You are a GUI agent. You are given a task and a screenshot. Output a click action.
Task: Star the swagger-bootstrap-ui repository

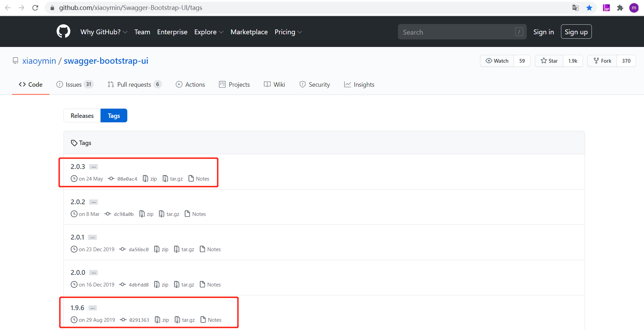(549, 61)
